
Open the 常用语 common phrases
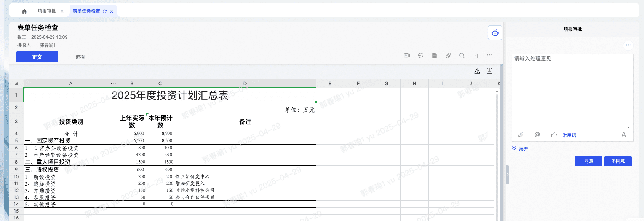(569, 135)
